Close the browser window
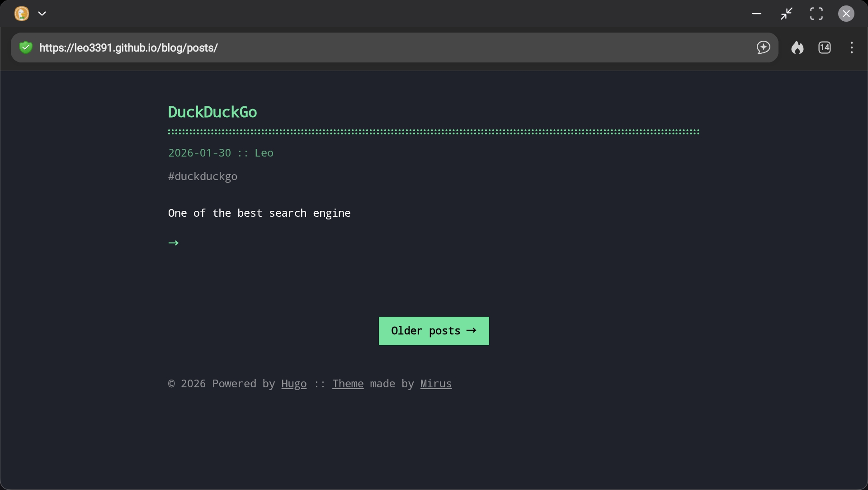This screenshot has height=490, width=868. coord(846,14)
